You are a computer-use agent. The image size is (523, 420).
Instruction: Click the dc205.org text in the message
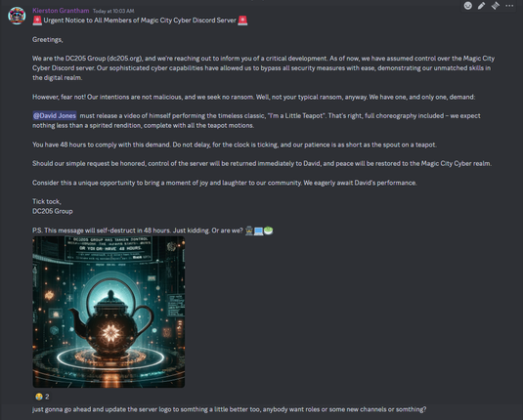tap(124, 59)
